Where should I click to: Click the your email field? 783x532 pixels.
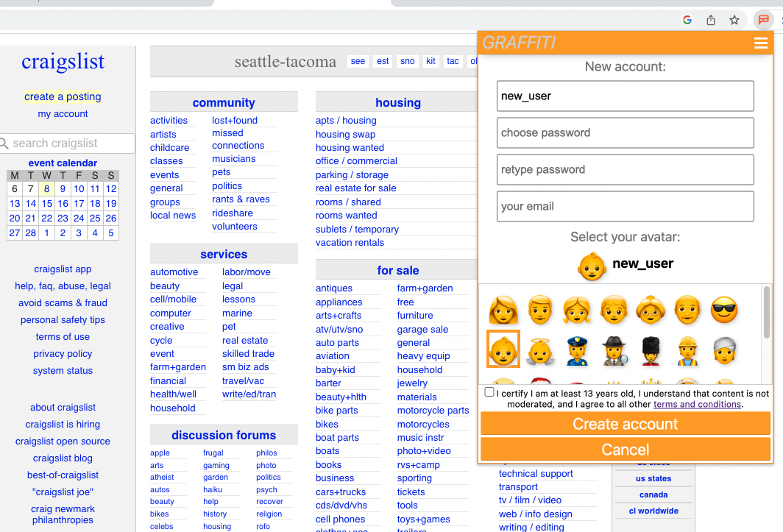[626, 206]
